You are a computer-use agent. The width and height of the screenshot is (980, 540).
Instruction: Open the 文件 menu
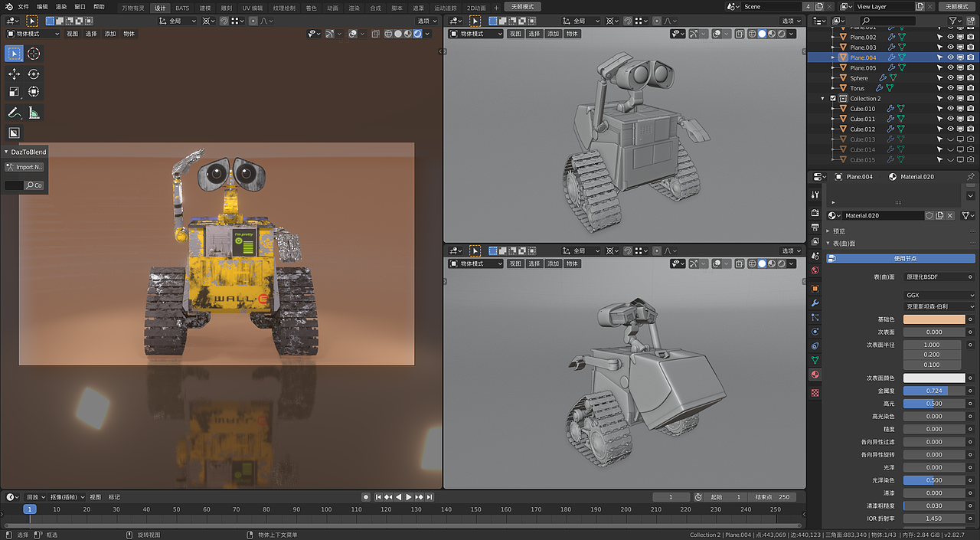pyautogui.click(x=23, y=7)
